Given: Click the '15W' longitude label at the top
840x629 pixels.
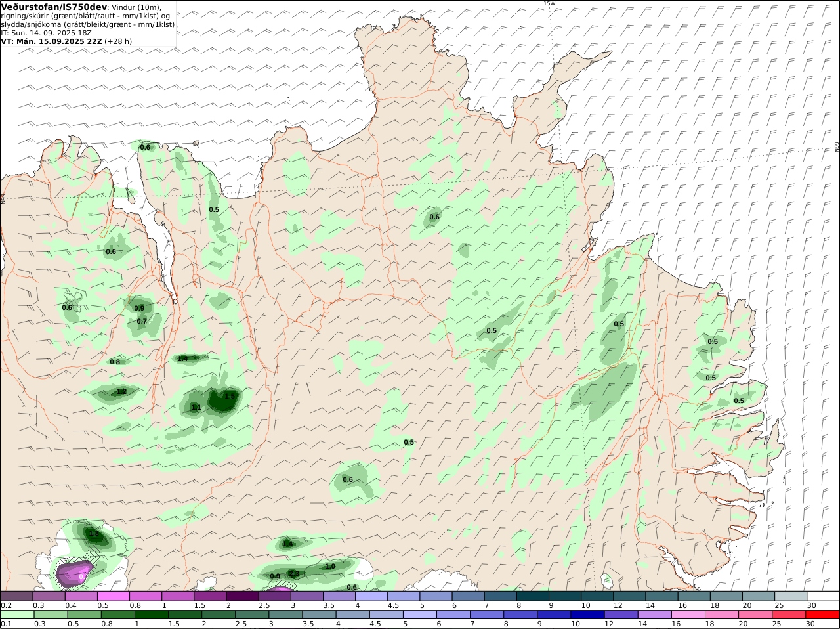Looking at the screenshot, I should click(x=549, y=3).
